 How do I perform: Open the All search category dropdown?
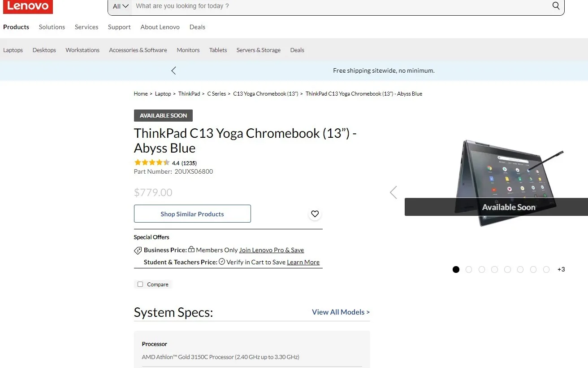pyautogui.click(x=120, y=6)
